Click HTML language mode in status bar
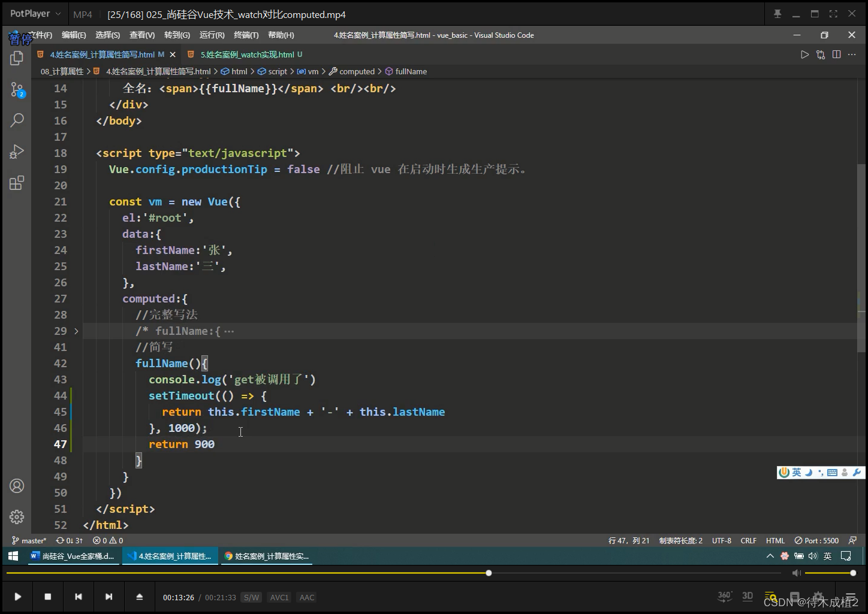 [775, 540]
